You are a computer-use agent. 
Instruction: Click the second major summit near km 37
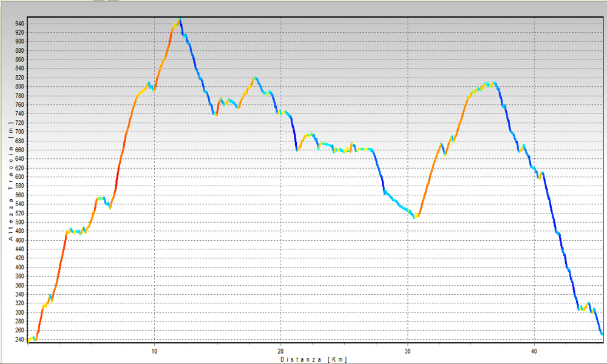493,84
